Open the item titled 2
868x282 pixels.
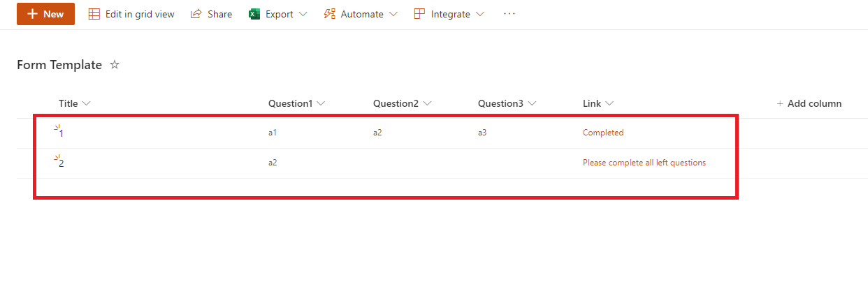[62, 163]
